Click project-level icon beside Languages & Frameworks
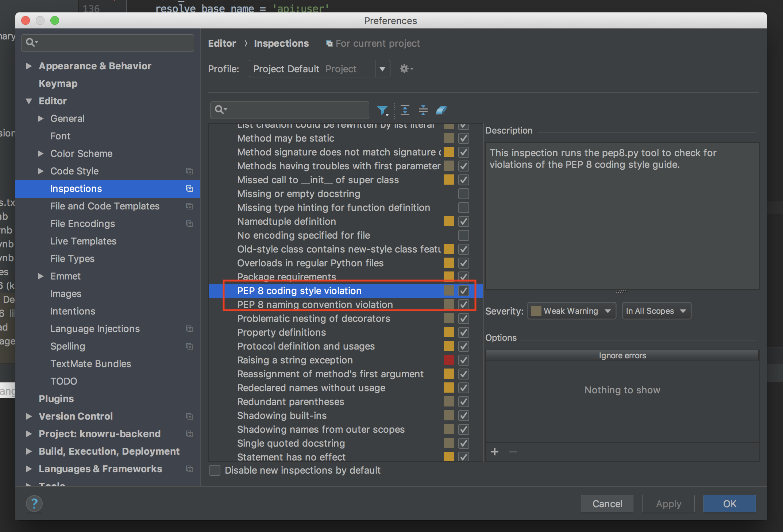This screenshot has width=783, height=532. click(x=189, y=469)
